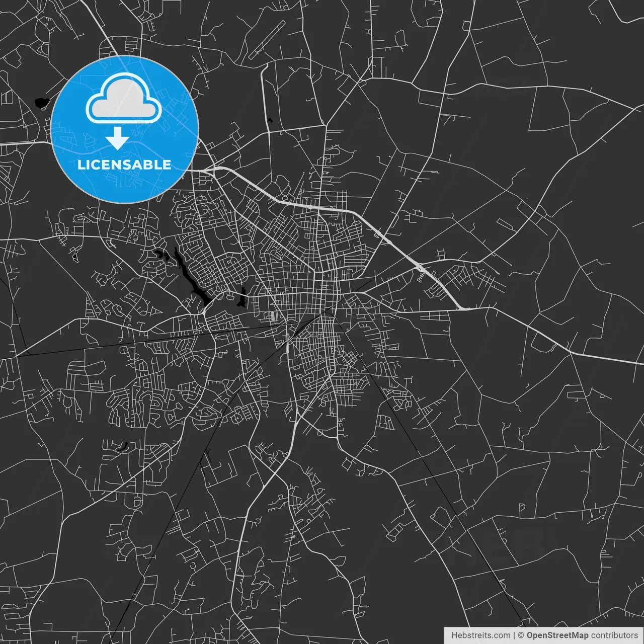
Task: Click the copyright symbol in the attribution
Action: (x=521, y=635)
